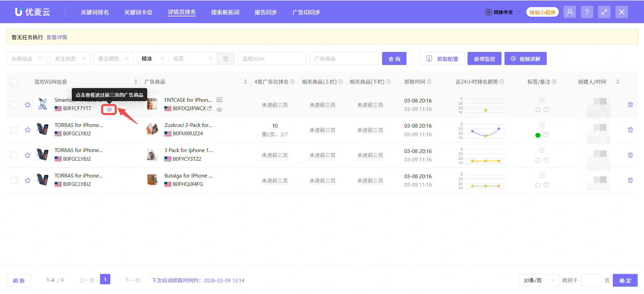Screen dimensions: 644x294
Task: Tick the select-all checkbox in table header
Action: coord(14,82)
